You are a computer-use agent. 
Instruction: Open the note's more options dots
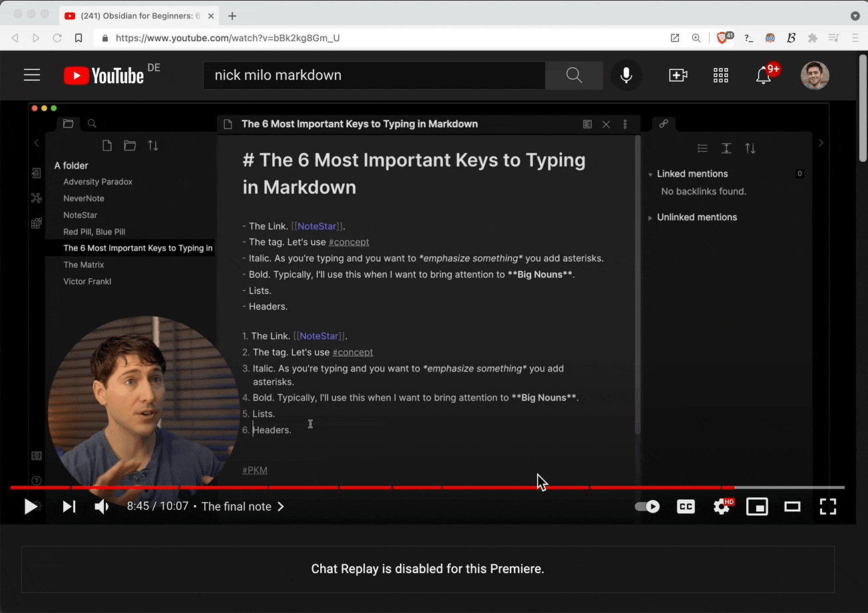tap(624, 124)
